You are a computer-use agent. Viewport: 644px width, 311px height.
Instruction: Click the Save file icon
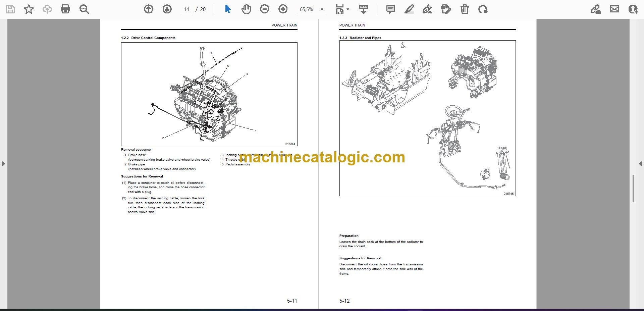[10, 9]
